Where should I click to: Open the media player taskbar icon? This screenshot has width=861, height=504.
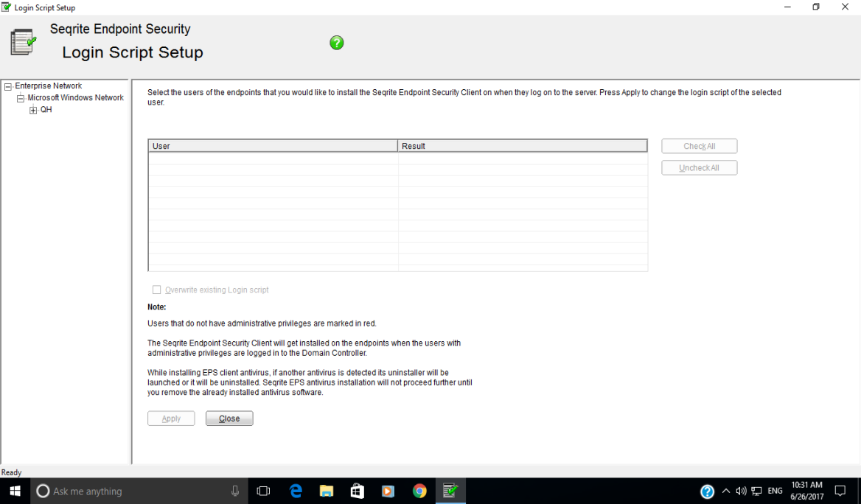click(388, 491)
